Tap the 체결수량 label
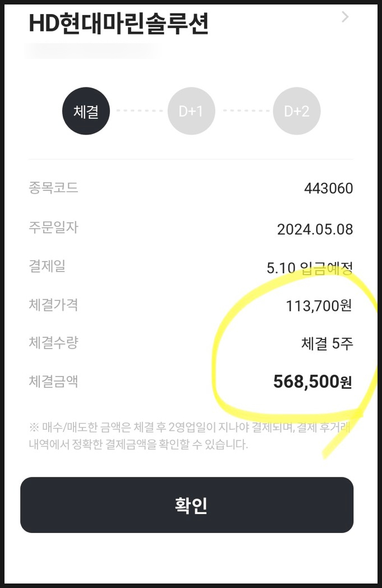The image size is (382, 588). point(53,342)
